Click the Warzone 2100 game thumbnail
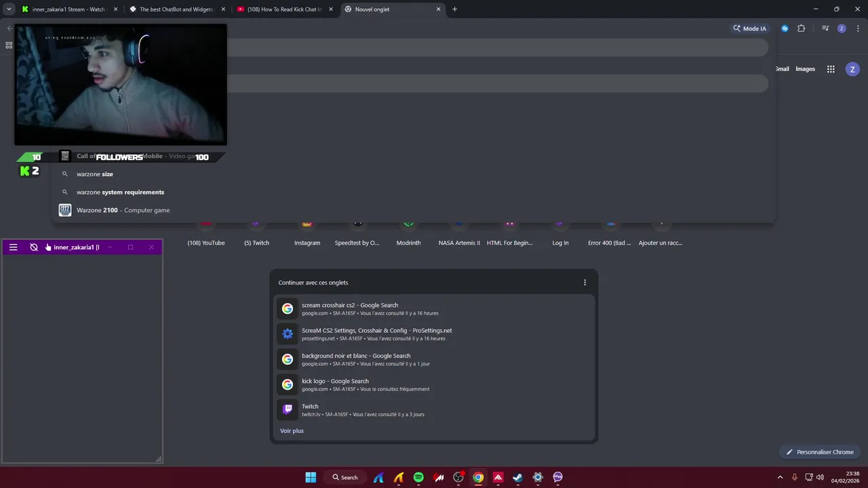This screenshot has height=488, width=868. [65, 210]
